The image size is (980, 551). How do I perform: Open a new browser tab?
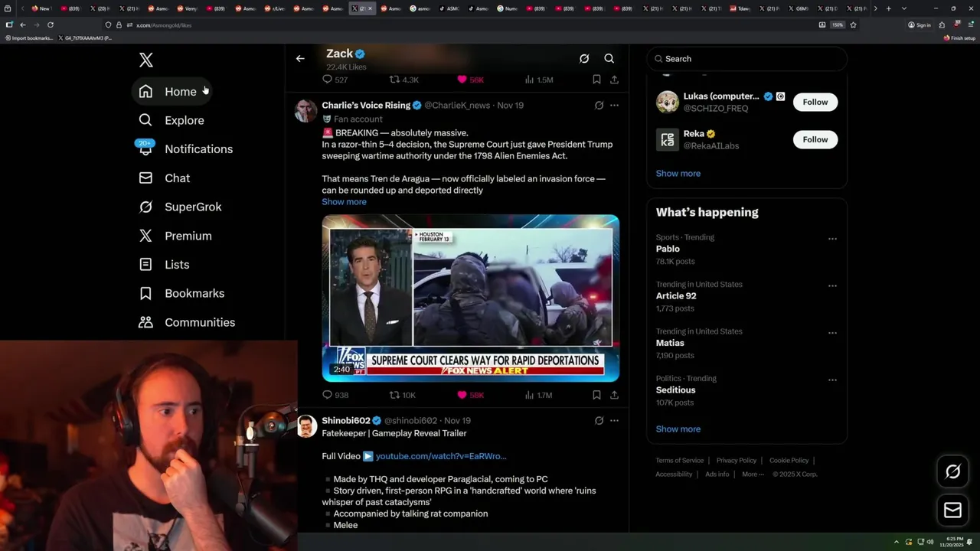point(888,8)
